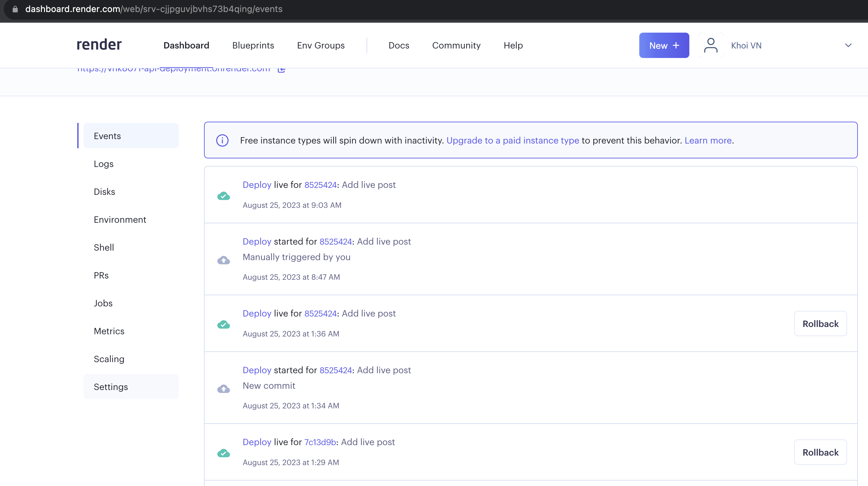
Task: Click the Khoi VN account name
Action: pos(746,45)
